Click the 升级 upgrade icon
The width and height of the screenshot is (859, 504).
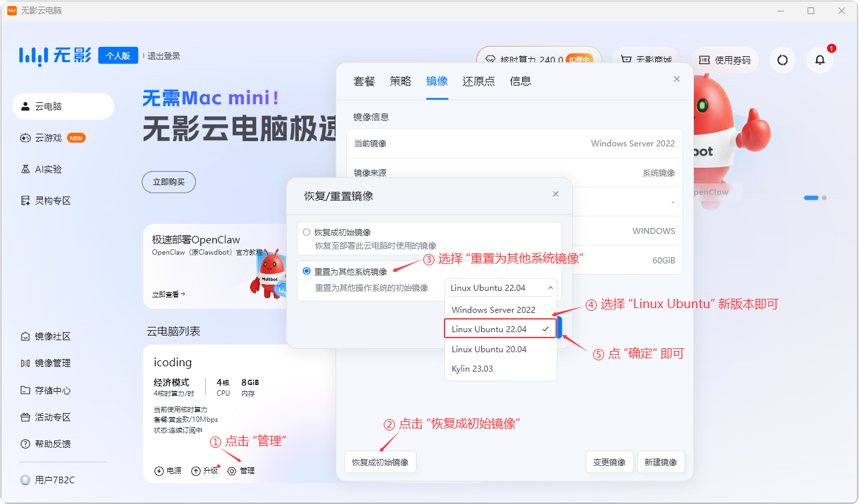pos(196,471)
